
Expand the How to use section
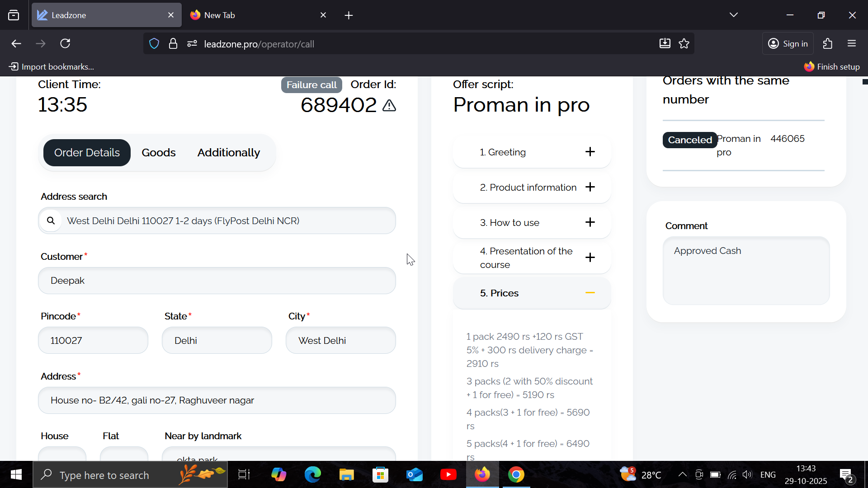[x=590, y=222]
